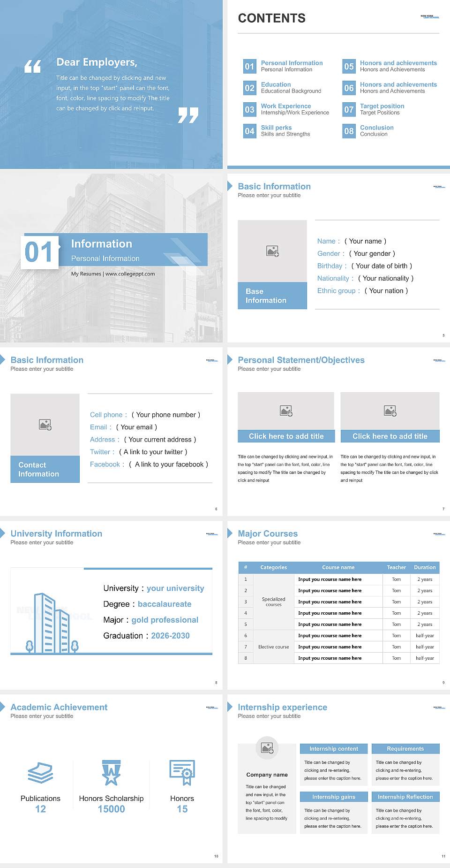Select the Duration column header
The height and width of the screenshot is (868, 450).
point(425,567)
